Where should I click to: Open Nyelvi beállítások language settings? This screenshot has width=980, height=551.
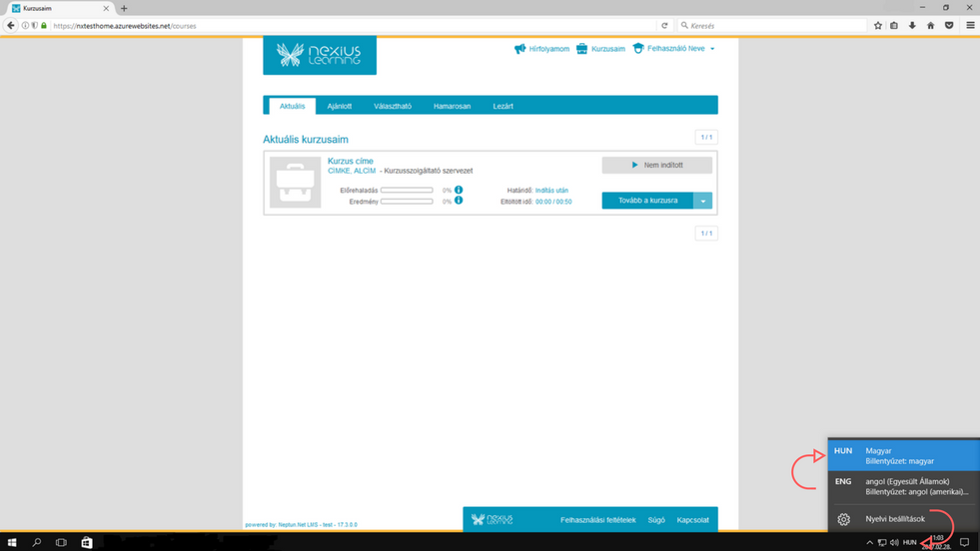[894, 519]
